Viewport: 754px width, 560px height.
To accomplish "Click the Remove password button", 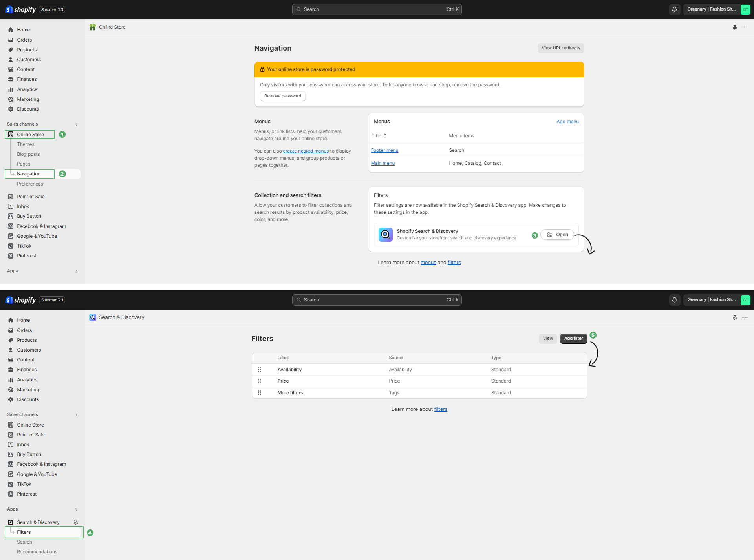I will point(283,96).
